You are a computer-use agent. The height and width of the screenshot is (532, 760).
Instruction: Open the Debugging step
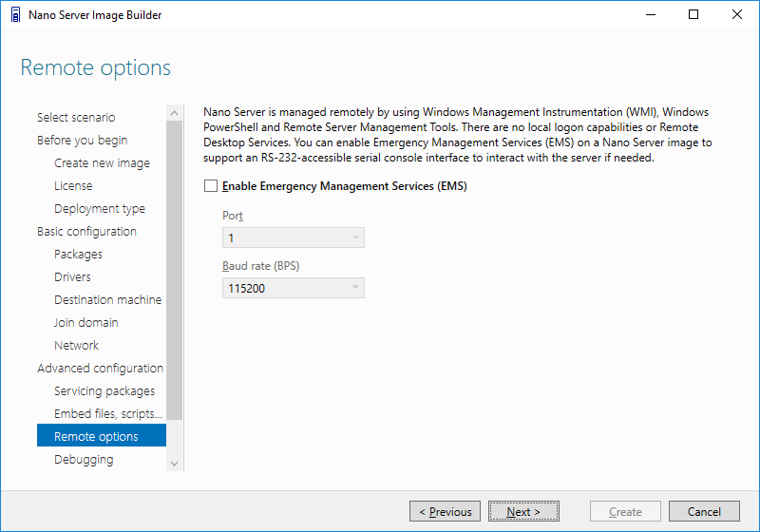click(x=84, y=459)
